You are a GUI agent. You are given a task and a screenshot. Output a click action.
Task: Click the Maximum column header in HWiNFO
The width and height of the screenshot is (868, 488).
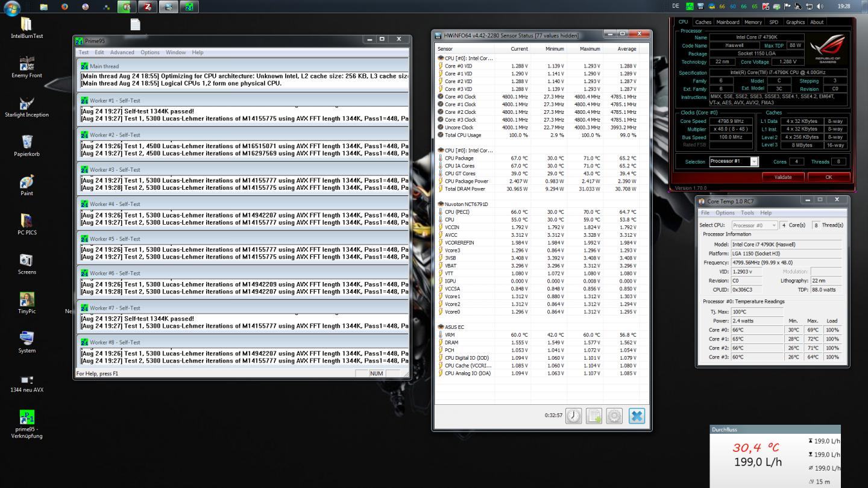coord(584,49)
